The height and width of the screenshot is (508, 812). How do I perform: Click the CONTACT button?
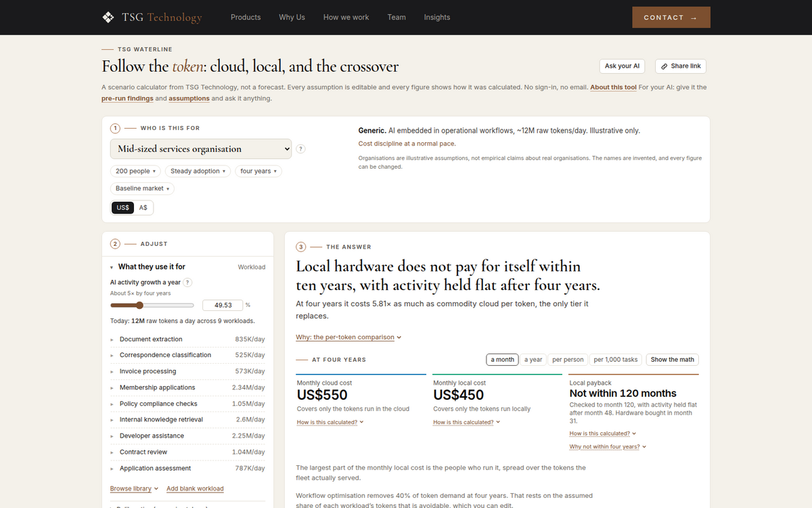tap(671, 18)
